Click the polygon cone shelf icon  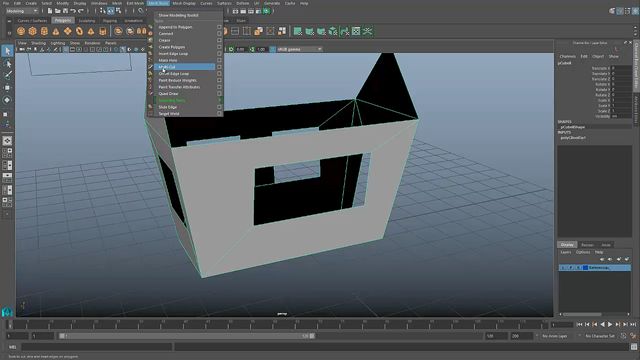tap(56, 31)
